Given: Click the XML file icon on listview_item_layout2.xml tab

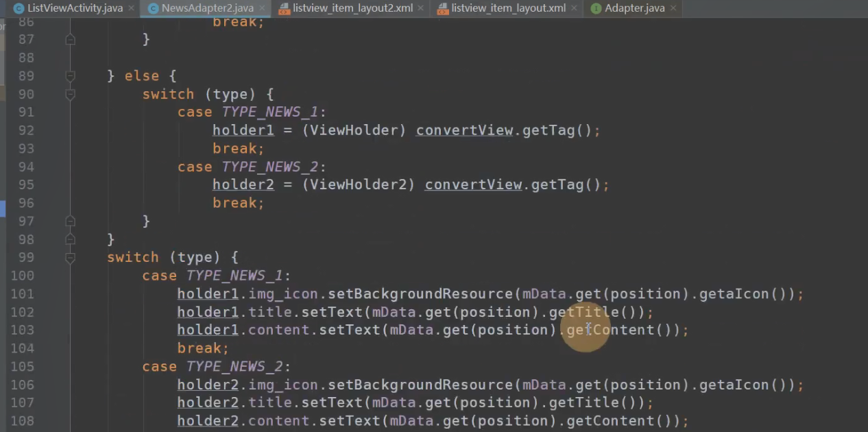Looking at the screenshot, I should tap(284, 8).
